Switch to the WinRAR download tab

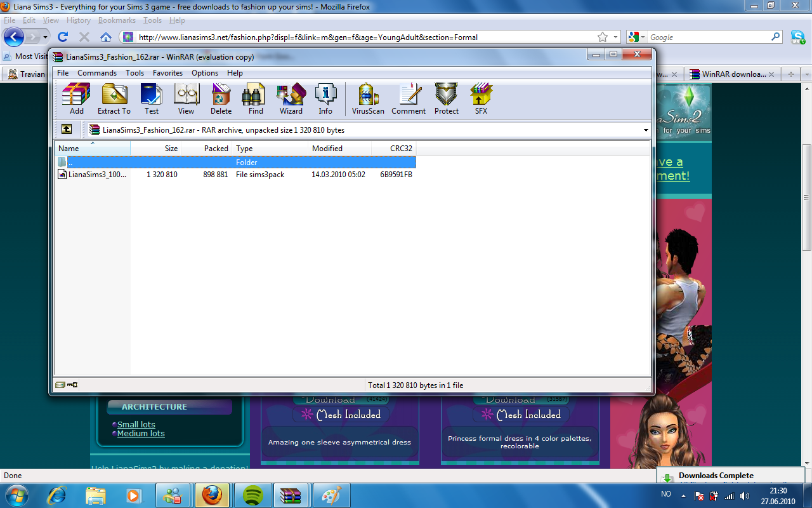(731, 74)
